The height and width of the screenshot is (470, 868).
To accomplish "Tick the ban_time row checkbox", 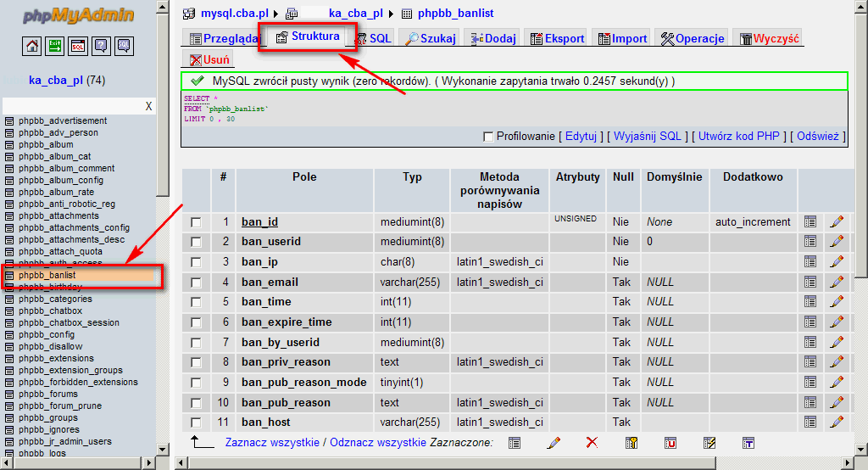I will pos(196,302).
